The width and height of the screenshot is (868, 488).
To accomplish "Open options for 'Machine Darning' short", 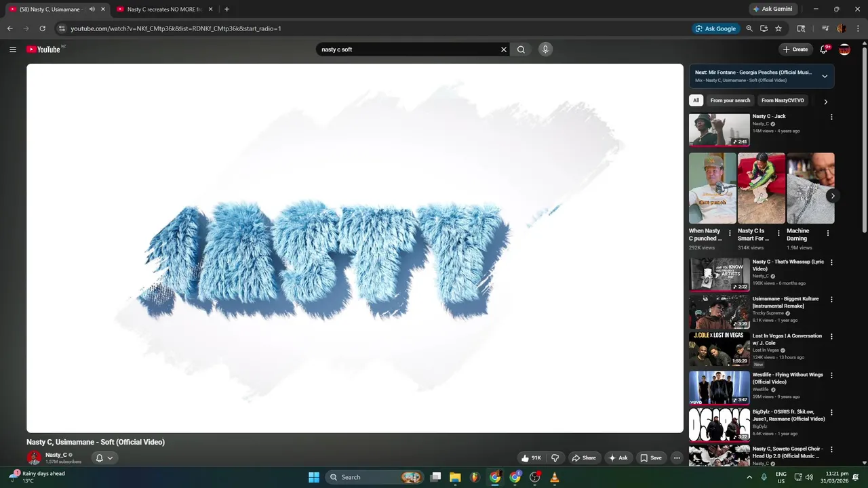I will click(827, 232).
